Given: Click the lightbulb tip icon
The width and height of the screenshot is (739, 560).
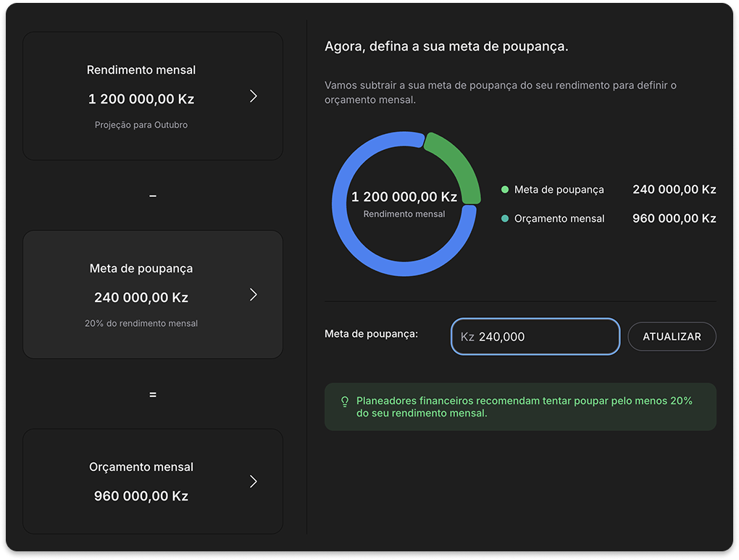Looking at the screenshot, I should pos(345,401).
